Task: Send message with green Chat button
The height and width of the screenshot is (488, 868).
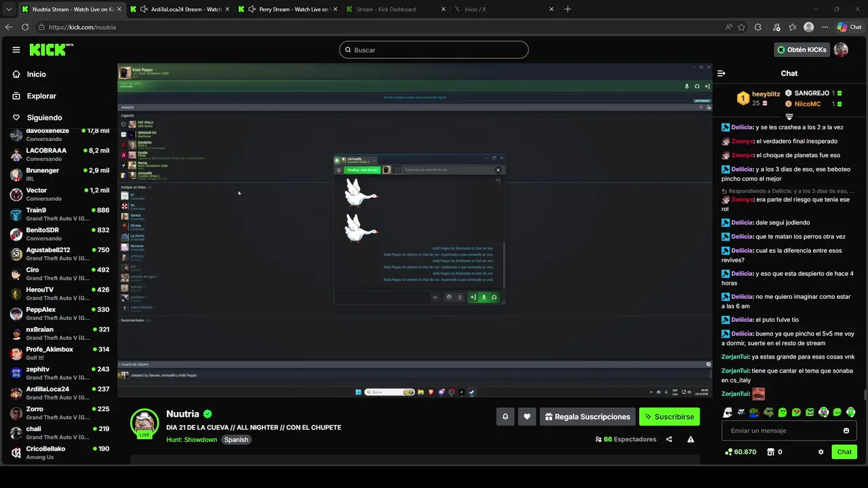Action: coord(844,452)
